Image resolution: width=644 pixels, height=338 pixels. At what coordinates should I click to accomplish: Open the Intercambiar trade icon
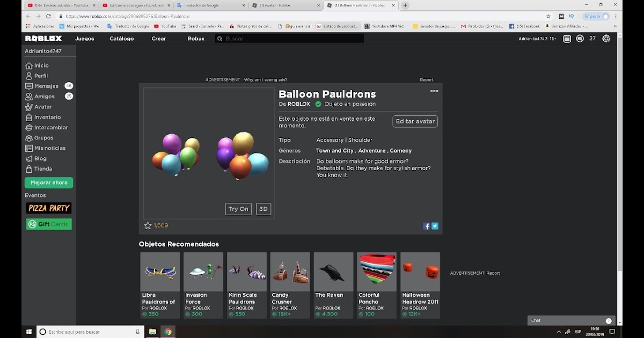29,128
